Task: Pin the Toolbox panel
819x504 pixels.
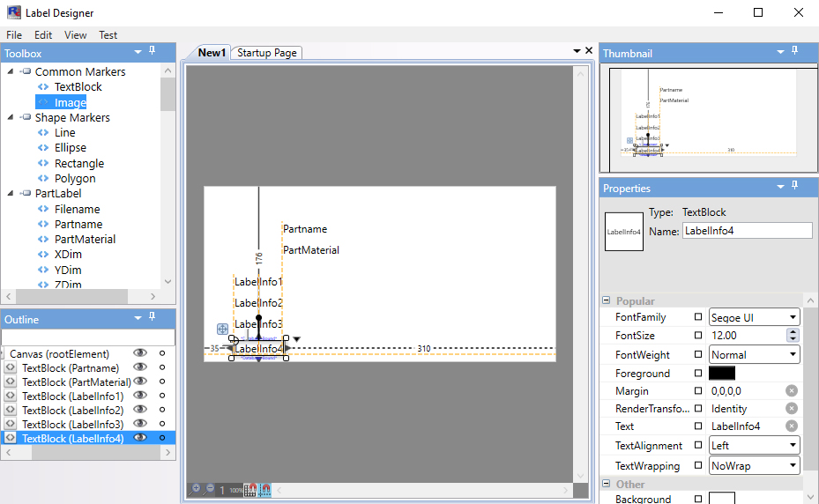Action: coord(152,50)
